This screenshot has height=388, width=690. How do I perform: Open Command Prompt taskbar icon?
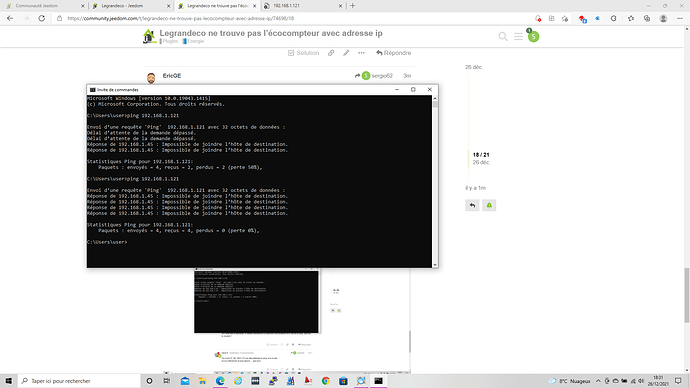click(x=378, y=381)
